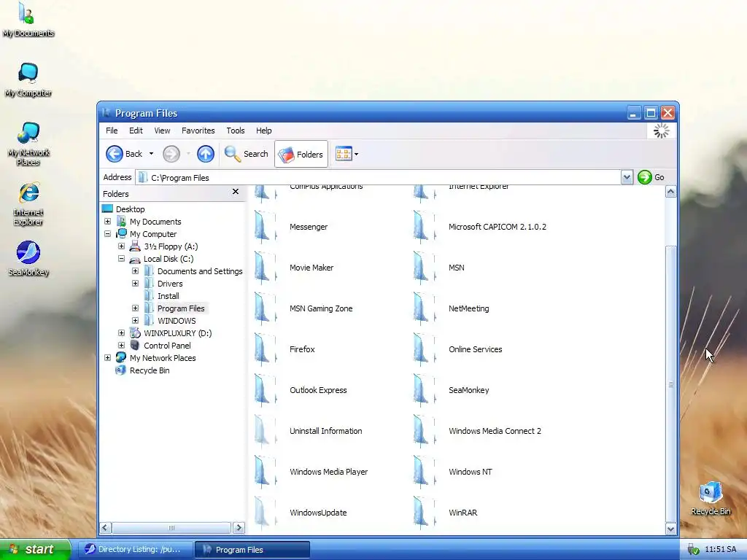Select SeaMonkey desktop shortcut icon

pyautogui.click(x=28, y=252)
